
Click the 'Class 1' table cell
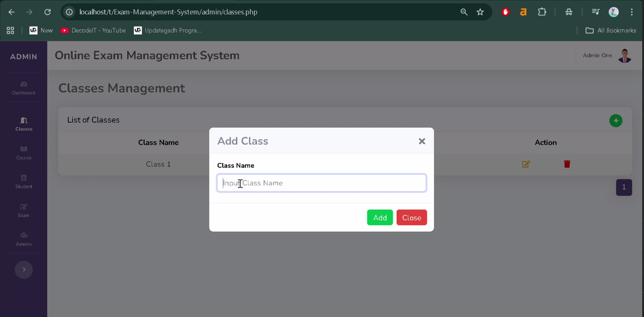tap(158, 164)
